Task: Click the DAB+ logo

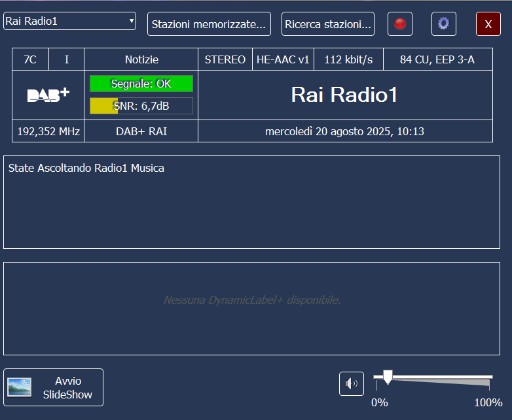Action: tap(48, 95)
